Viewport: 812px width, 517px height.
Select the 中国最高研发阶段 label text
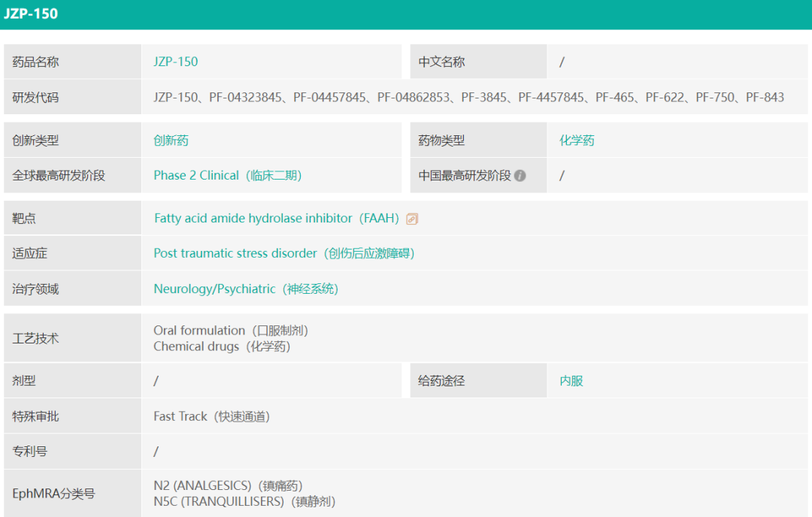465,175
